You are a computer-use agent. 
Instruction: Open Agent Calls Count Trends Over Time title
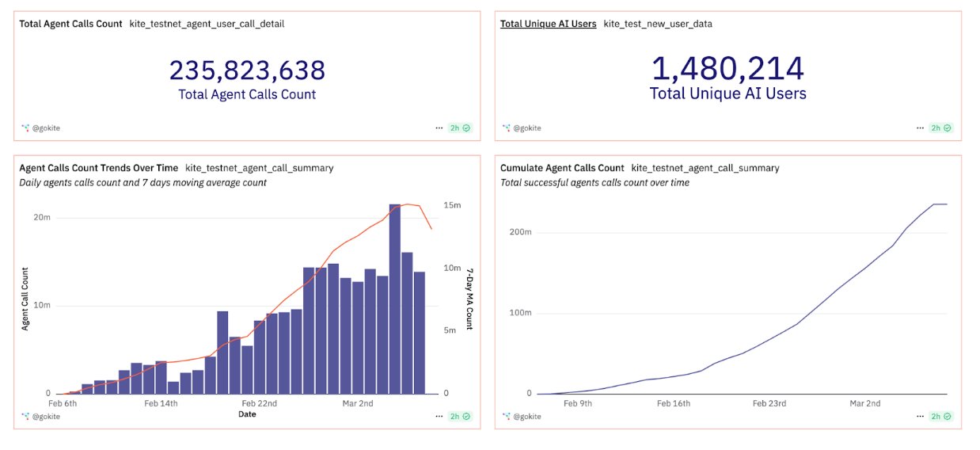pyautogui.click(x=98, y=168)
